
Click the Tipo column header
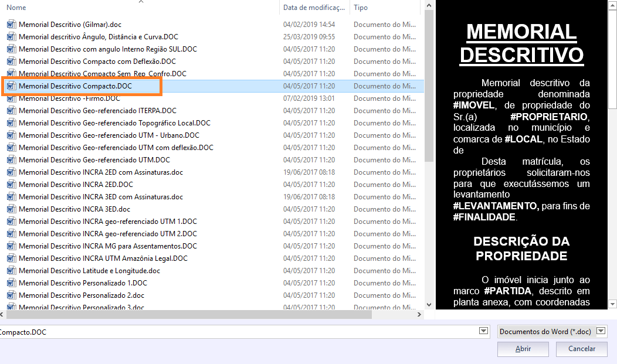click(x=381, y=8)
